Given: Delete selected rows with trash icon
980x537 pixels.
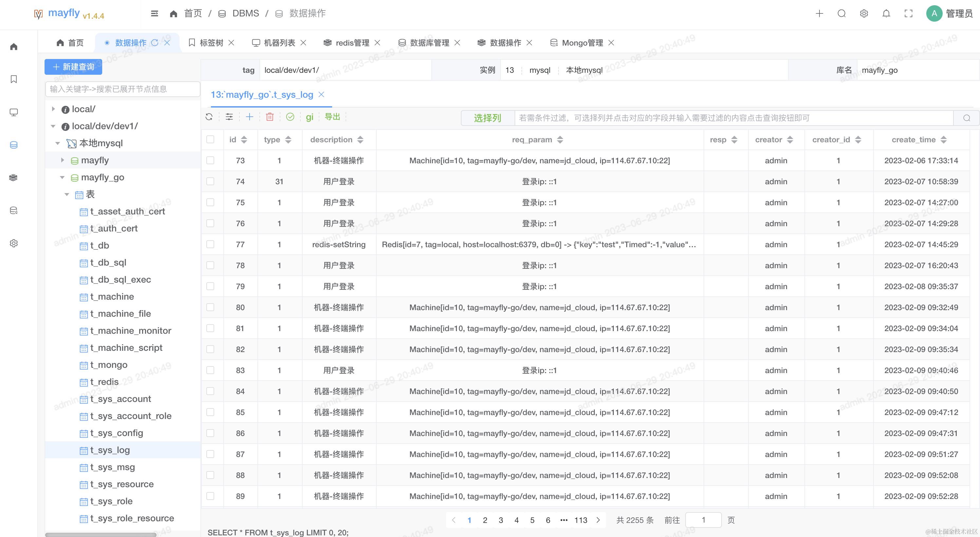Looking at the screenshot, I should pyautogui.click(x=270, y=117).
